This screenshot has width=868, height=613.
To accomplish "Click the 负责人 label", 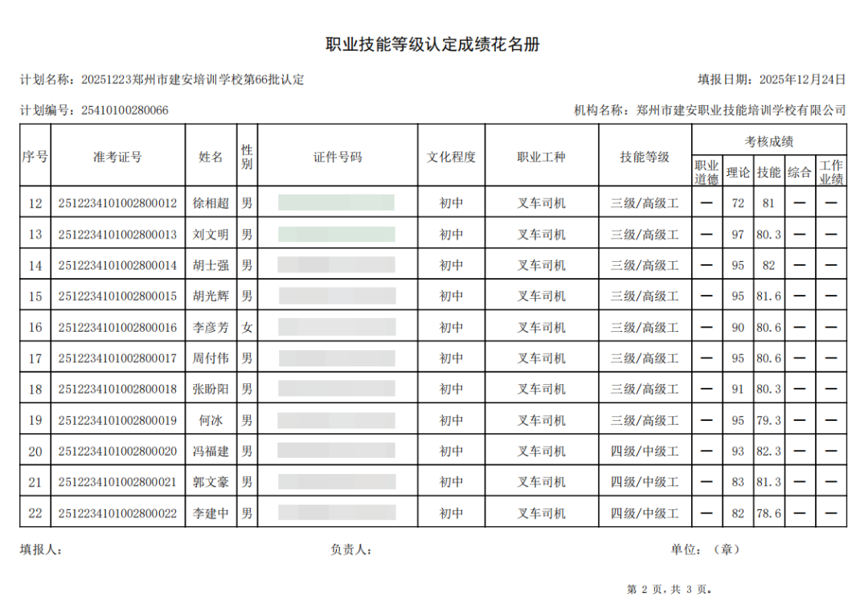I will tap(351, 550).
